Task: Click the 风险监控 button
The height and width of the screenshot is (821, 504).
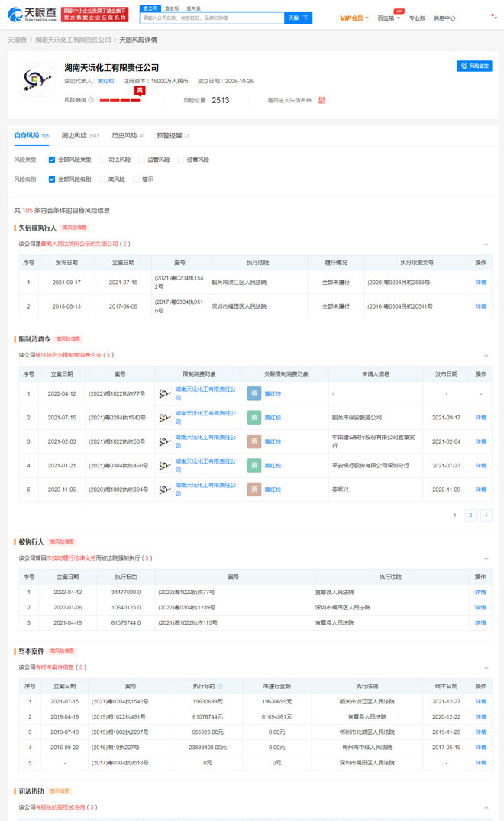Action: click(474, 66)
